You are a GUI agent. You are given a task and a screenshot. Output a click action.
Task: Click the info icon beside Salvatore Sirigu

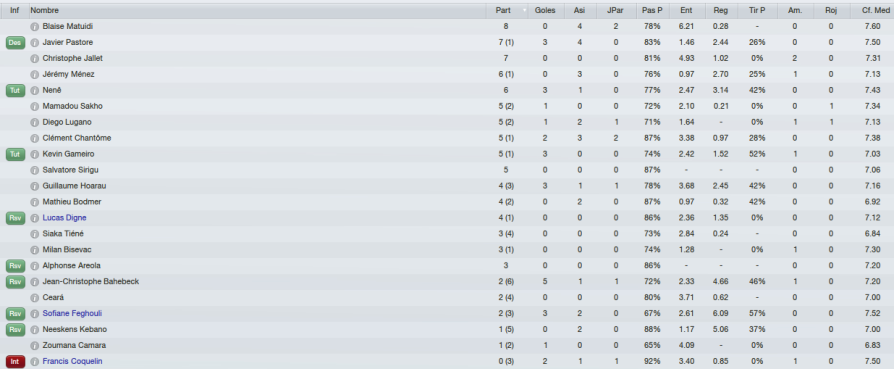click(35, 170)
